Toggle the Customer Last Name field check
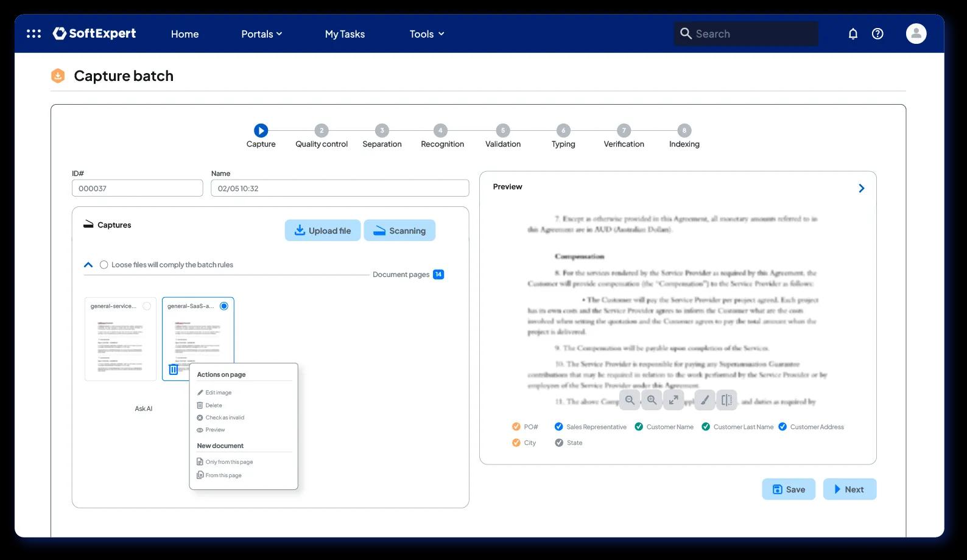Viewport: 967px width, 560px height. 706,427
